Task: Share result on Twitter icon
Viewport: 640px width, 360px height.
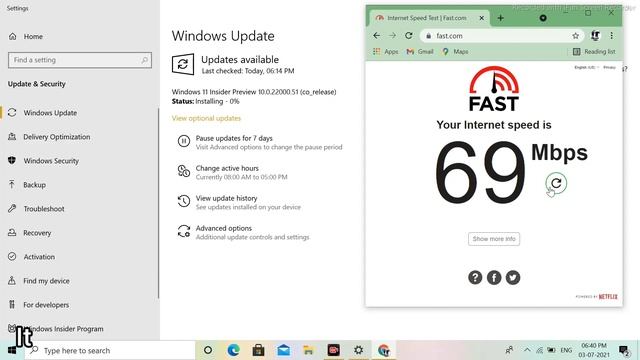Action: coord(513,278)
